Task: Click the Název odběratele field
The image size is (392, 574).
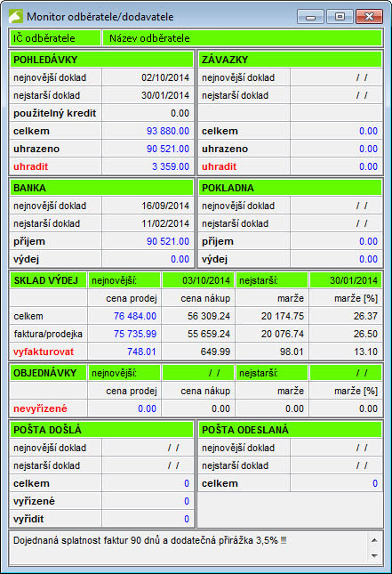Action: pyautogui.click(x=243, y=38)
